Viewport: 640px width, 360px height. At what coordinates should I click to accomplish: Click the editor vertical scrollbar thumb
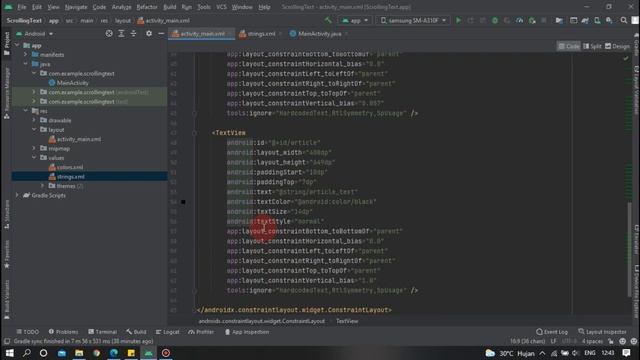point(629,250)
